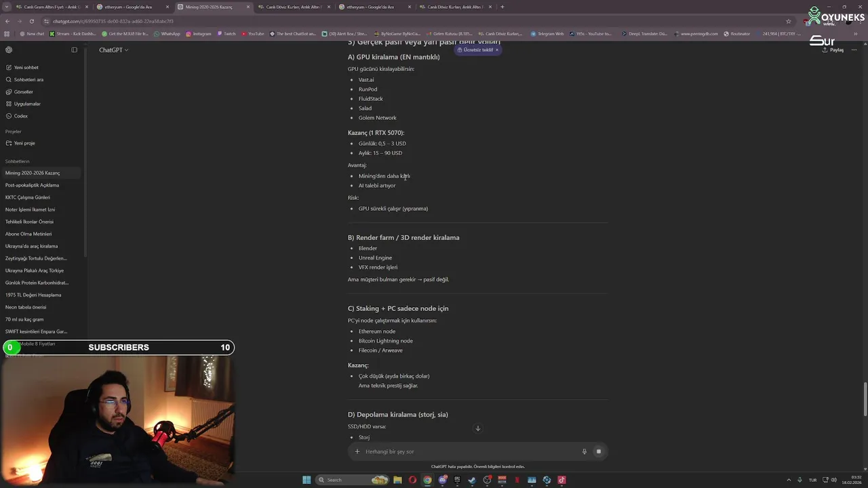The width and height of the screenshot is (868, 488).
Task: Open Chrome from the taskbar
Action: point(427,480)
